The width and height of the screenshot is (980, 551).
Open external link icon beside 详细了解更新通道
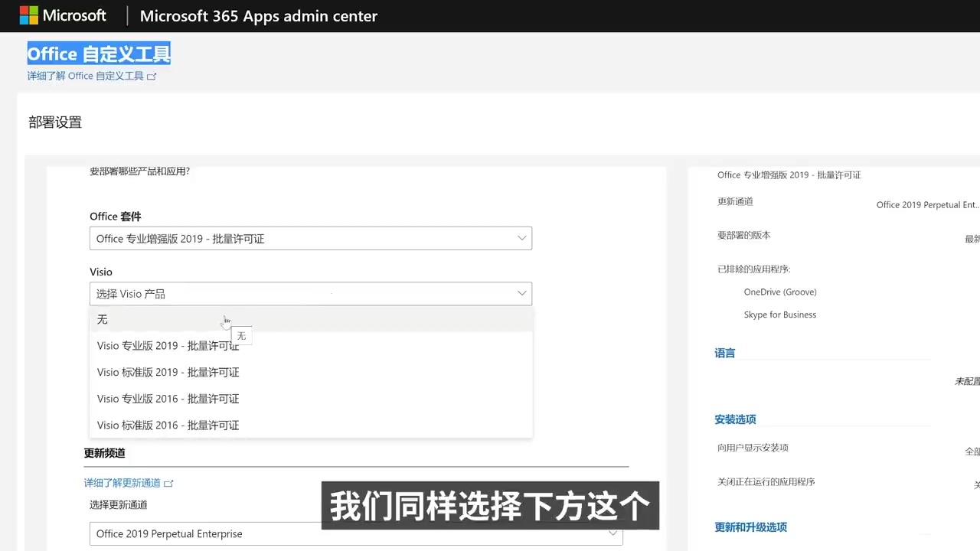tap(169, 484)
